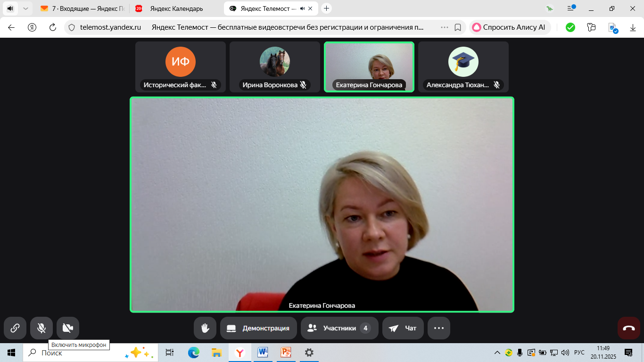Screen dimensions: 644x362
Task: Expand the browser tab list chevron
Action: 25,8
